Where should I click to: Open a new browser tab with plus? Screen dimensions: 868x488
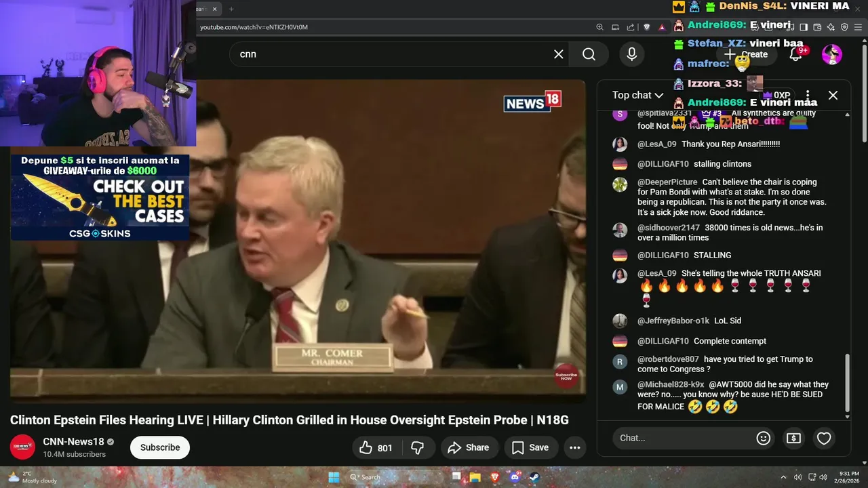coord(231,9)
